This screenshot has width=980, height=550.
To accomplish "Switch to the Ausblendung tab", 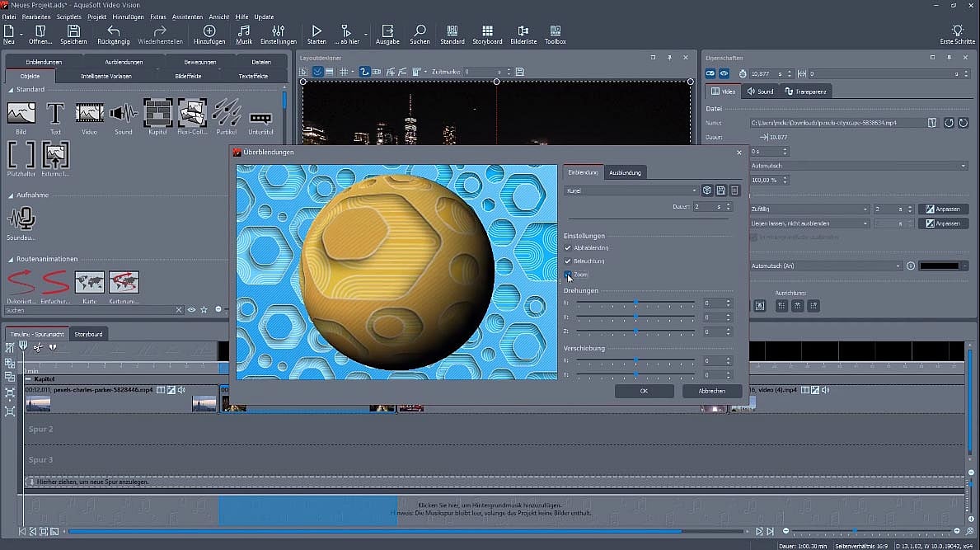I will (626, 172).
